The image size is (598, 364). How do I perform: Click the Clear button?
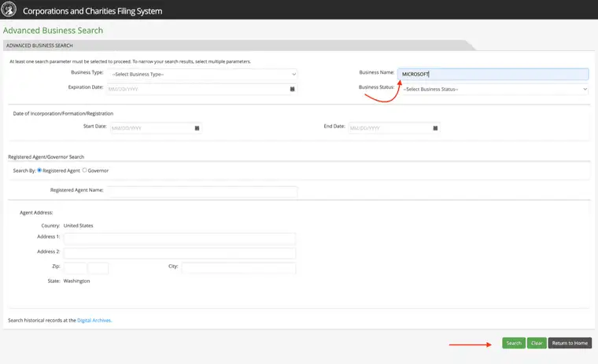click(x=537, y=343)
